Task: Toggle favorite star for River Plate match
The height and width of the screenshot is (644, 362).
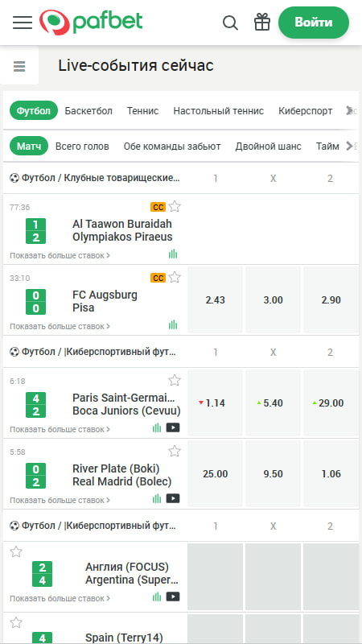Action: 175,452
